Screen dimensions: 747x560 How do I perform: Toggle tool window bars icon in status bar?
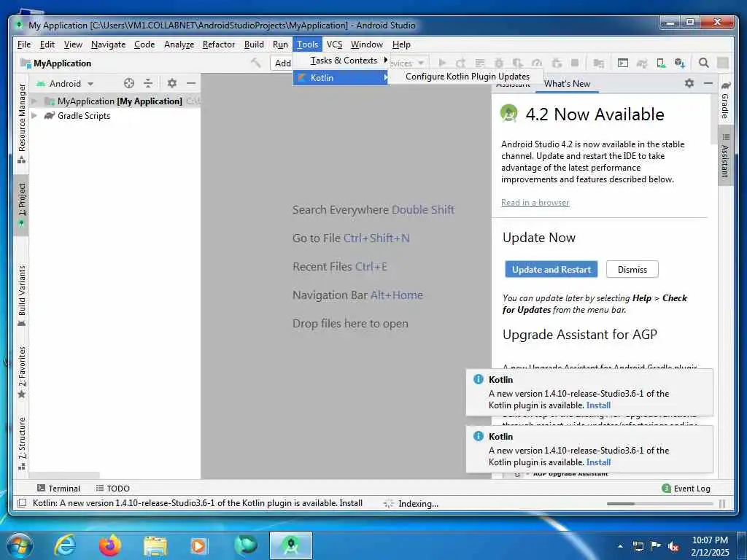pos(21,503)
